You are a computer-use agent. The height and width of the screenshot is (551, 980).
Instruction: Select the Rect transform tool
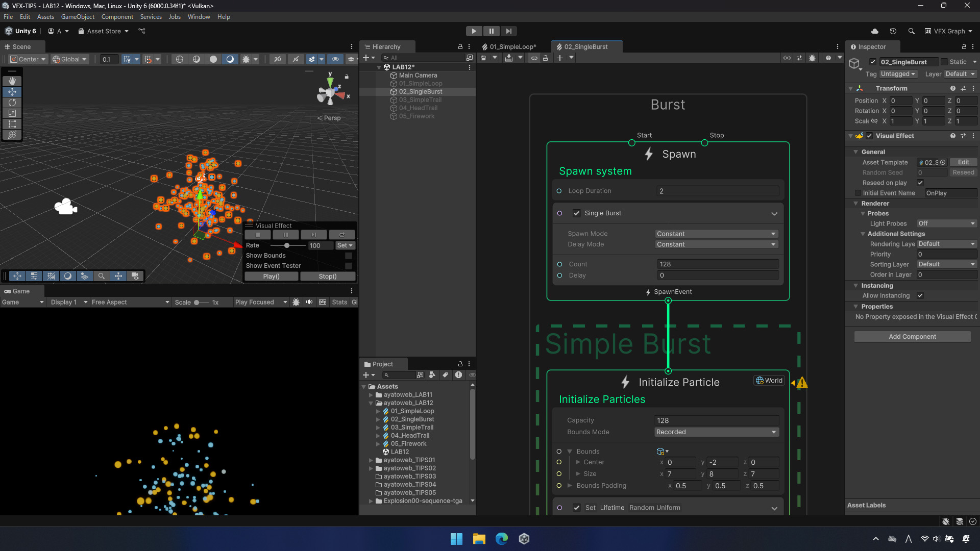pyautogui.click(x=12, y=124)
